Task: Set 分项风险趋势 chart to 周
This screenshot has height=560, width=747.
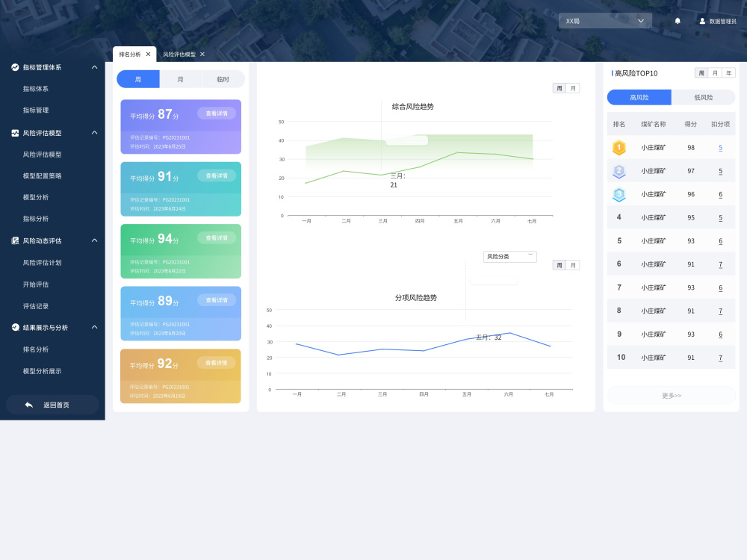Action: [x=560, y=265]
